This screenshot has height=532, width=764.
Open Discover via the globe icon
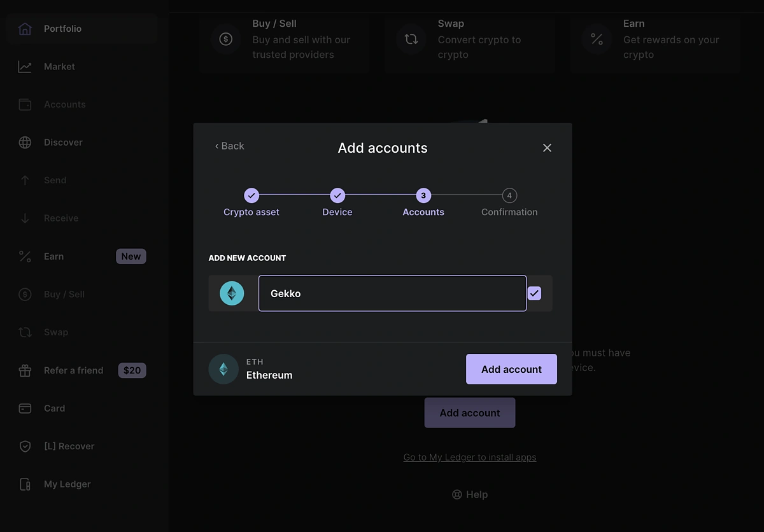pyautogui.click(x=25, y=143)
